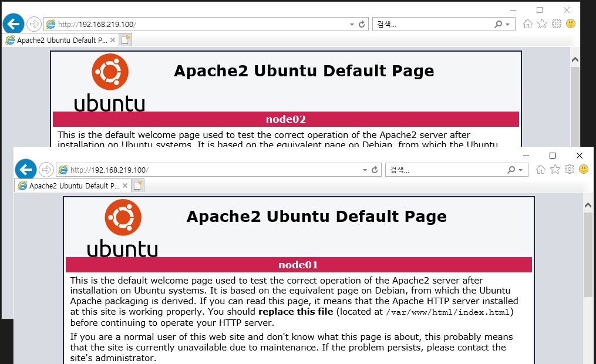Expand address bar dropdown in node02 window
Screen dimensions: 596x364
[352, 25]
